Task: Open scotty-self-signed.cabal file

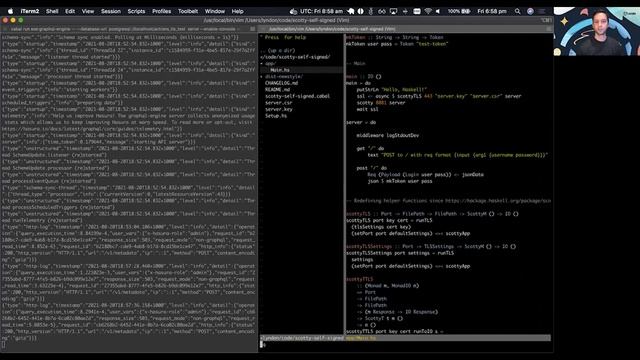Action: pos(298,96)
